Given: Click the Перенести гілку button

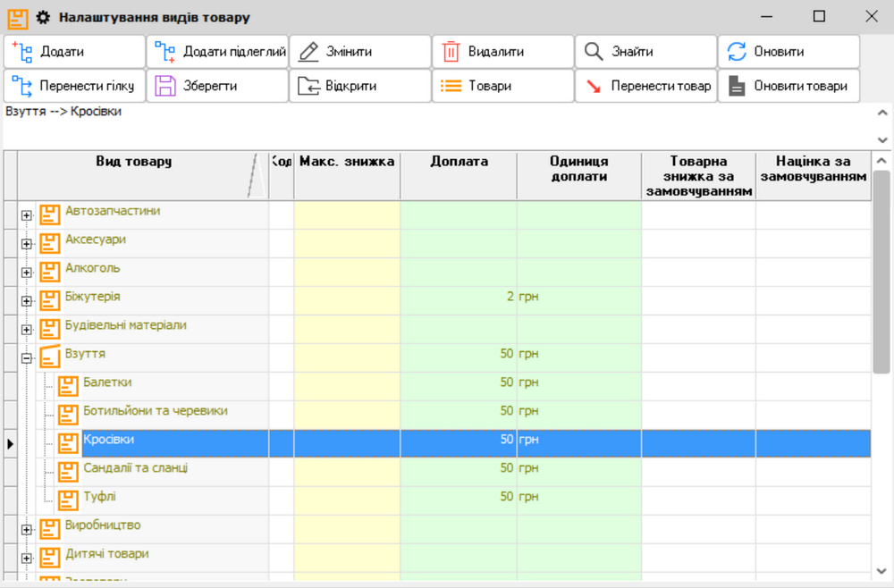Looking at the screenshot, I should tap(74, 87).
